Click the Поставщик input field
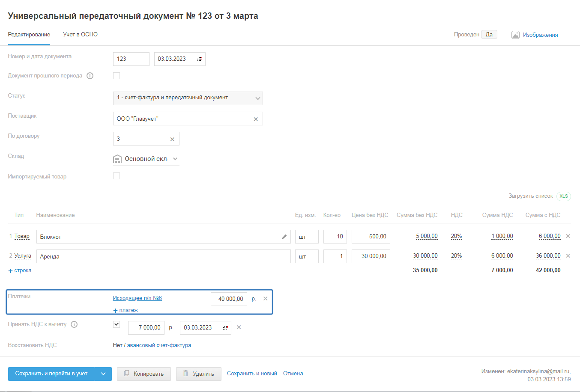This screenshot has height=392, width=580. 188,119
